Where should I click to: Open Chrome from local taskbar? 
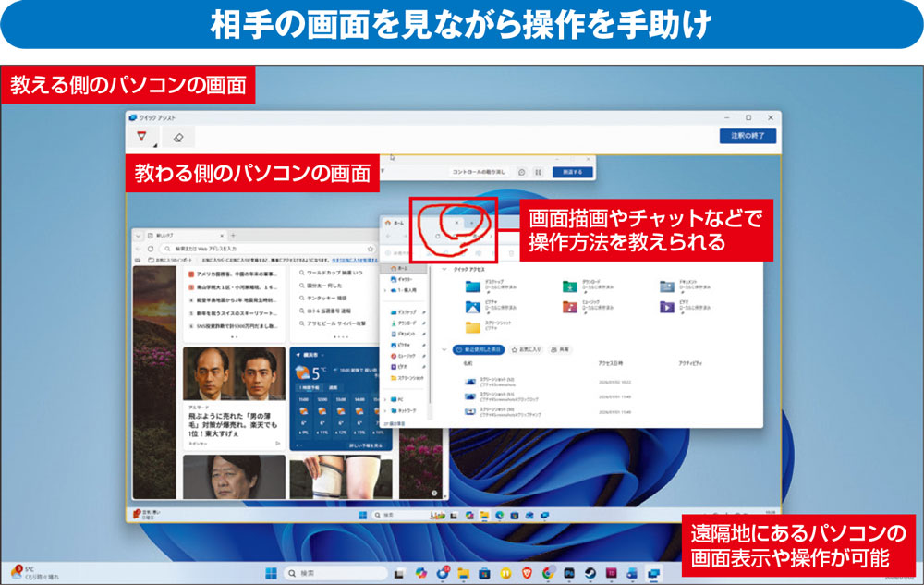[548, 573]
